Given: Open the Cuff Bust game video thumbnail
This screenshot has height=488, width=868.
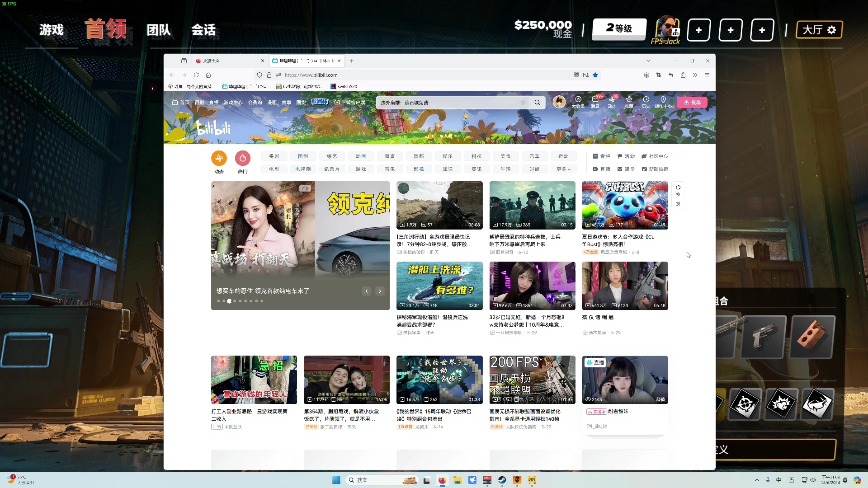Looking at the screenshot, I should (x=625, y=205).
